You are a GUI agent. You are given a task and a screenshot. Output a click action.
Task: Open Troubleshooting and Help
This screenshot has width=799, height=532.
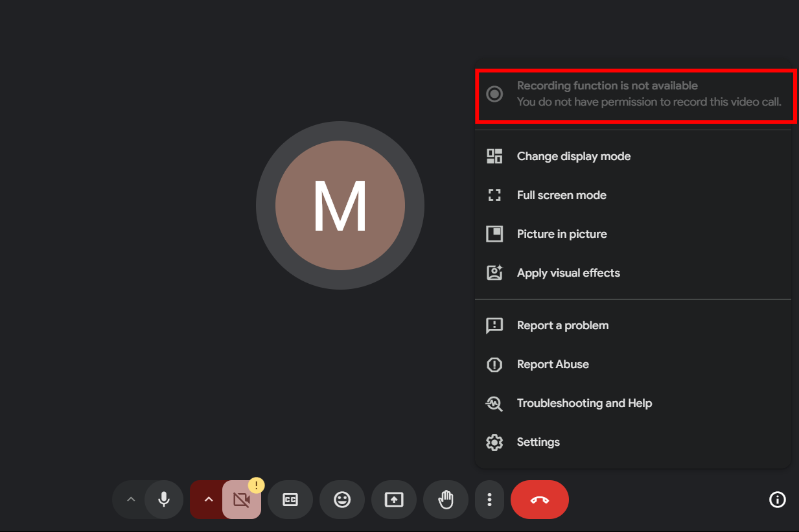tap(633, 403)
